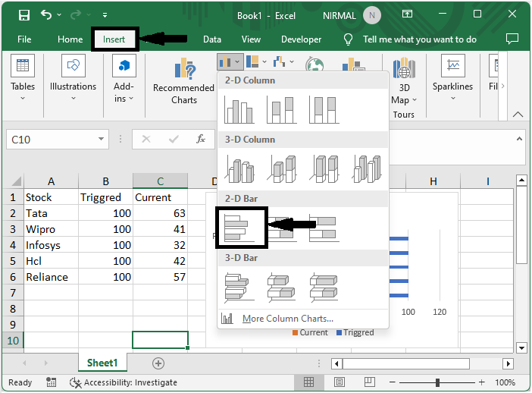This screenshot has width=532, height=393.
Task: Click the Save icon in title bar
Action: click(24, 15)
